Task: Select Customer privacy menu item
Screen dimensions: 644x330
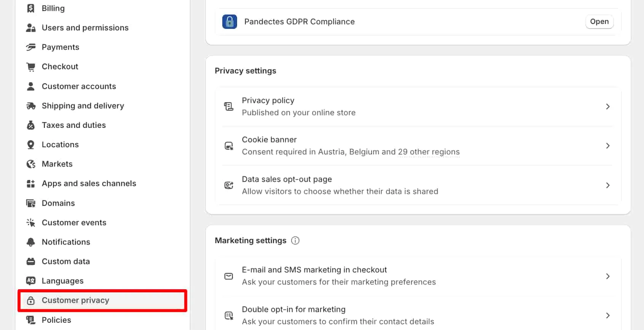Action: pos(102,300)
